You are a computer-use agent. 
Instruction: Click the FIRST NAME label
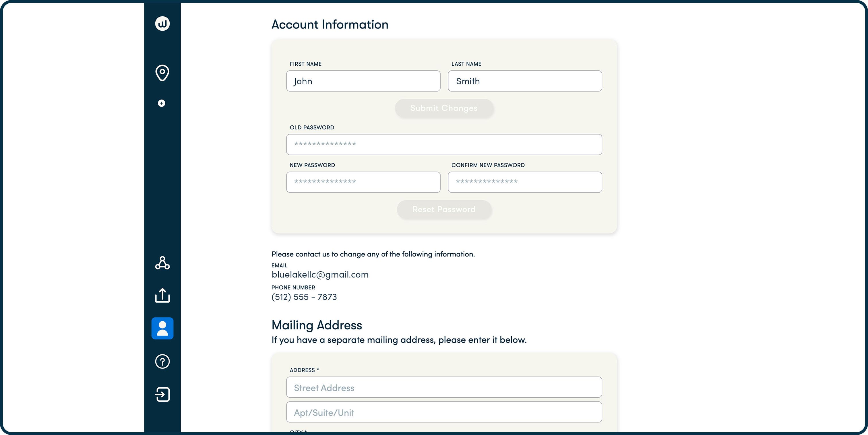click(306, 64)
